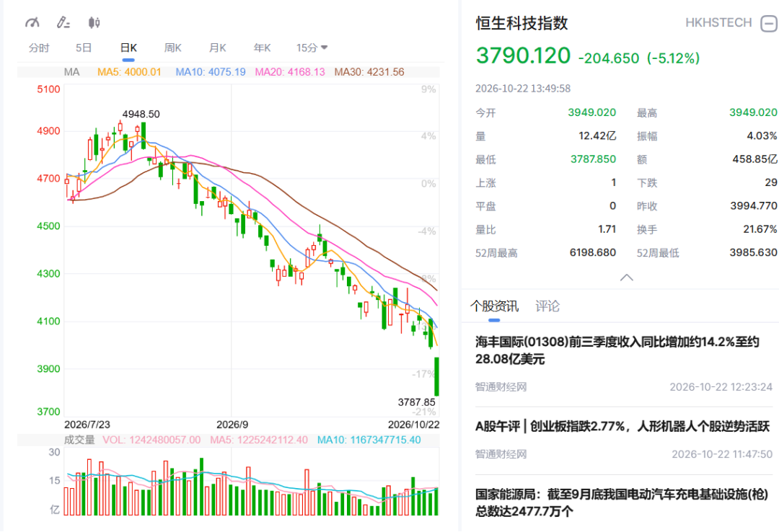Screen dimensions: 779x532
Task: Click the 昨收 value 3994.770
Action: click(x=754, y=205)
